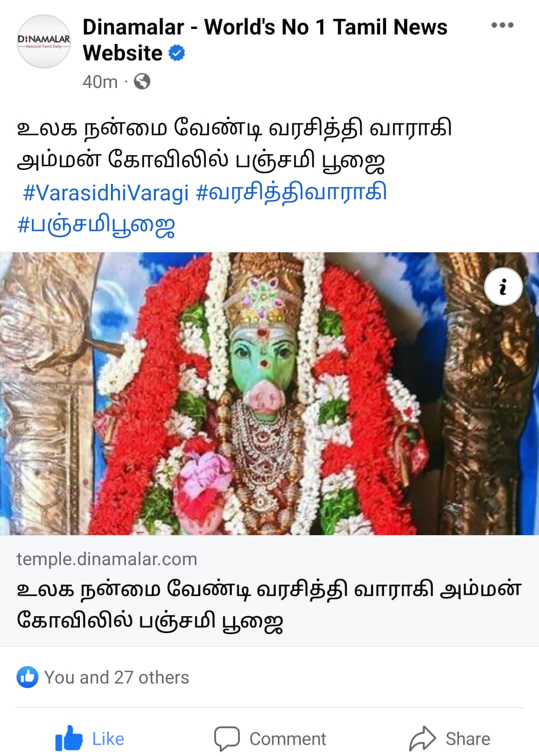Tap the thumbs-up Like icon
This screenshot has height=756, width=539.
coord(69,739)
